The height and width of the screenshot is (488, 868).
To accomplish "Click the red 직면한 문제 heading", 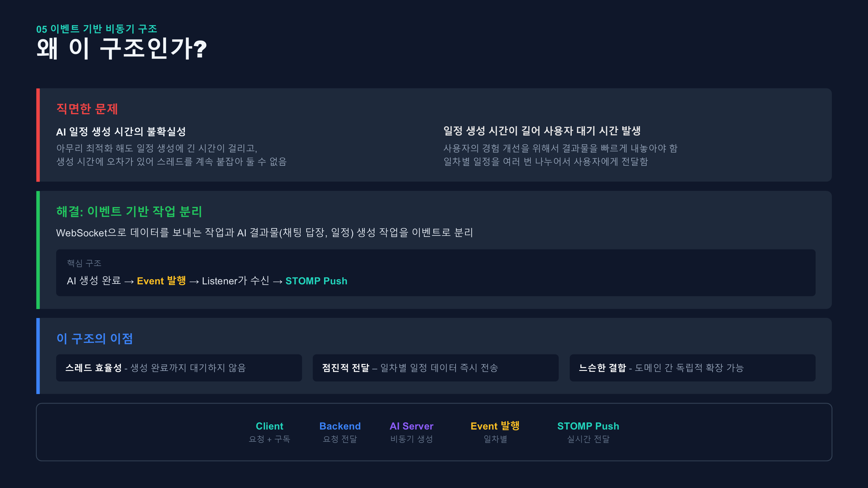I will tap(87, 109).
